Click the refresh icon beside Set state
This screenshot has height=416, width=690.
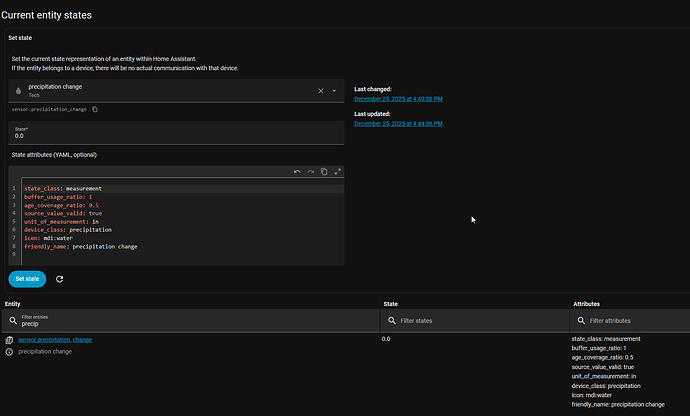60,279
